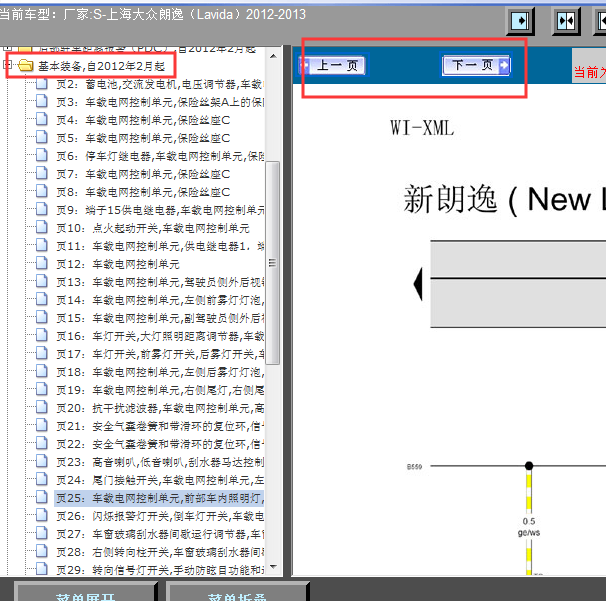The height and width of the screenshot is (601, 606).
Task: Click document icon beside 页20 entry
Action: pos(42,407)
